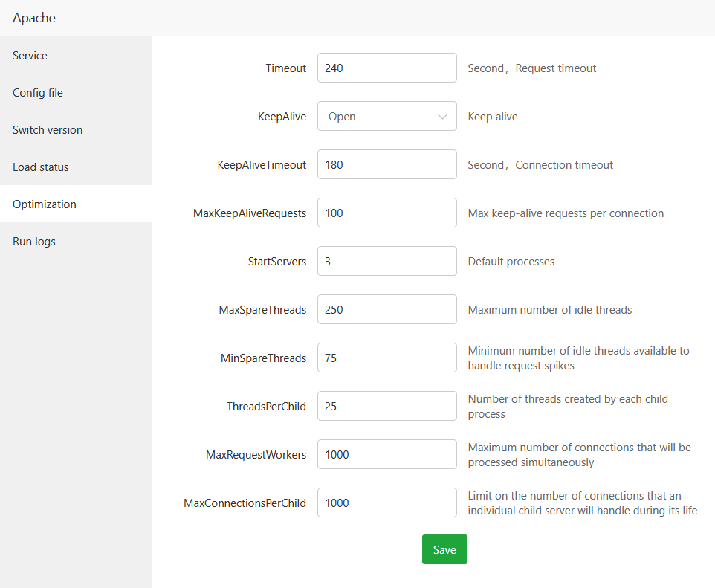Click the 'Keep alive' description text
The height and width of the screenshot is (588, 715).
coord(493,116)
